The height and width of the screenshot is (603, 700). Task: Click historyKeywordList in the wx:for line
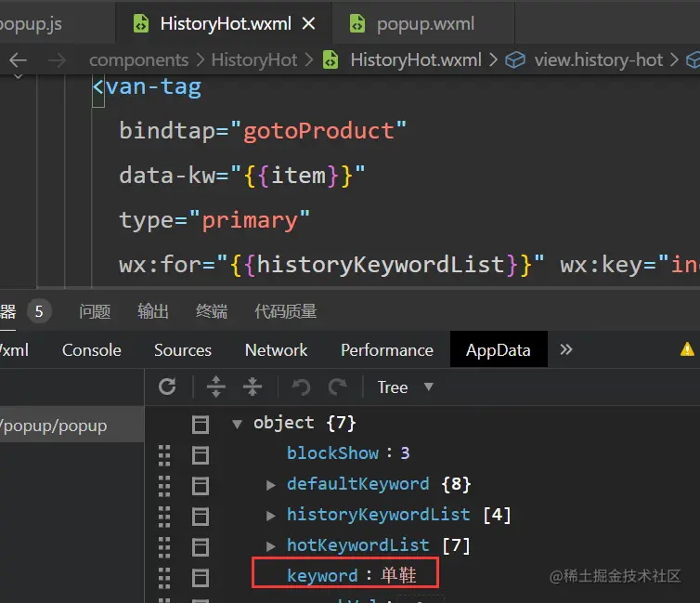click(x=381, y=264)
